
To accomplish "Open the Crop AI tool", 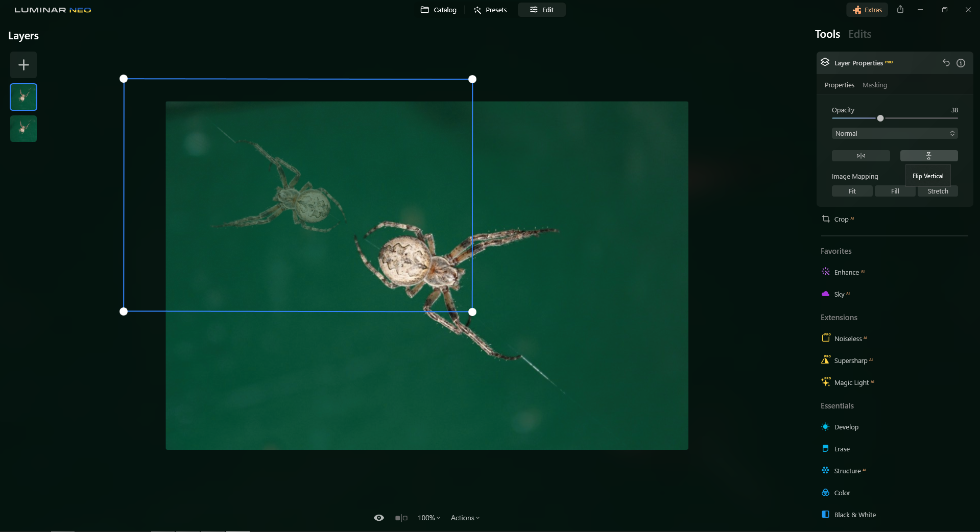I will pyautogui.click(x=838, y=219).
